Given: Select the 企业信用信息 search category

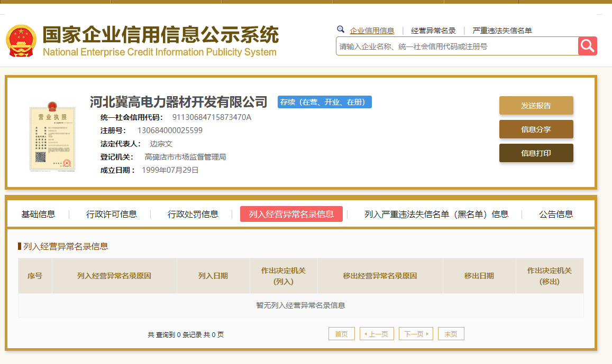Looking at the screenshot, I should tap(372, 31).
